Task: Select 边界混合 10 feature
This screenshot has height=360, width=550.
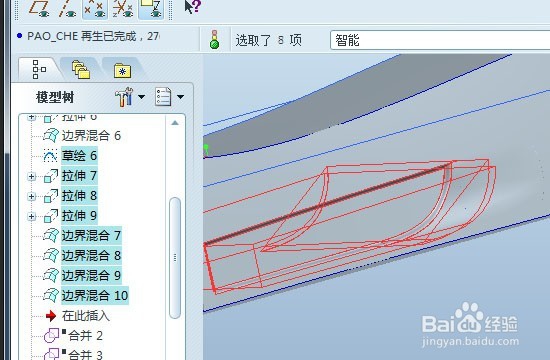Action: click(x=95, y=295)
